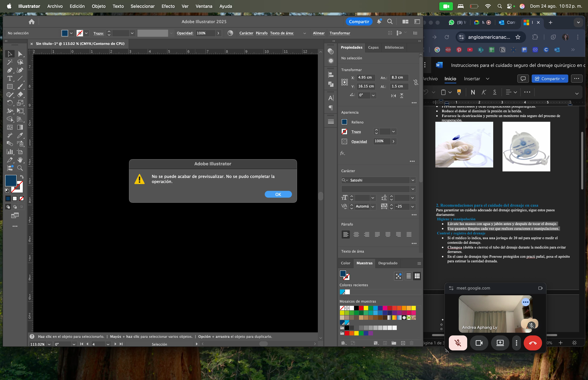This screenshot has height=380, width=588.
Task: Open the Efecto menu
Action: point(168,6)
